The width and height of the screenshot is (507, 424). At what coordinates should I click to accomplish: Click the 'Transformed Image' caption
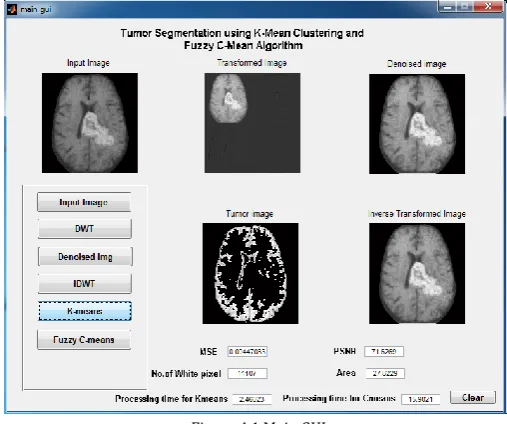[252, 63]
